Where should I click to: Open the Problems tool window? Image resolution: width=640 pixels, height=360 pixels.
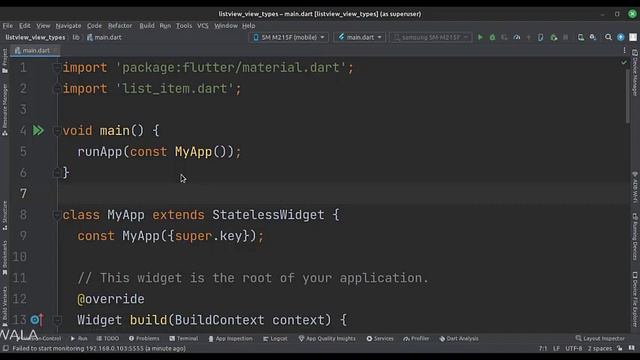pyautogui.click(x=144, y=338)
